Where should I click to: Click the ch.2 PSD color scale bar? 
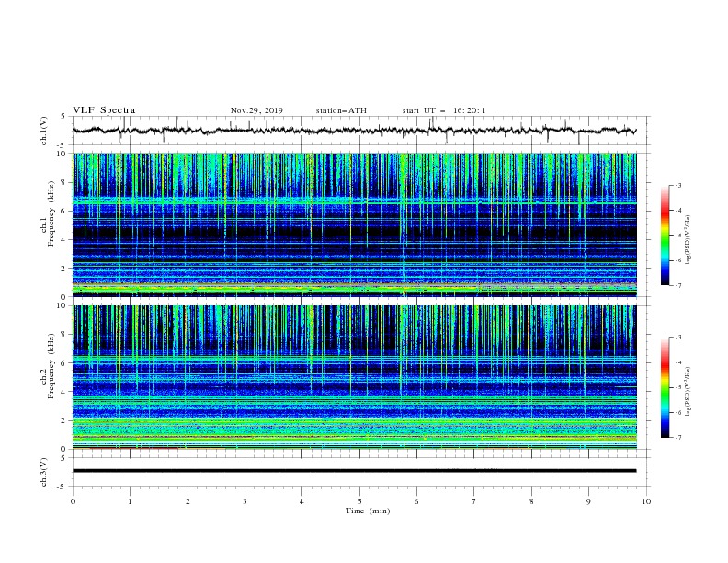click(x=665, y=387)
